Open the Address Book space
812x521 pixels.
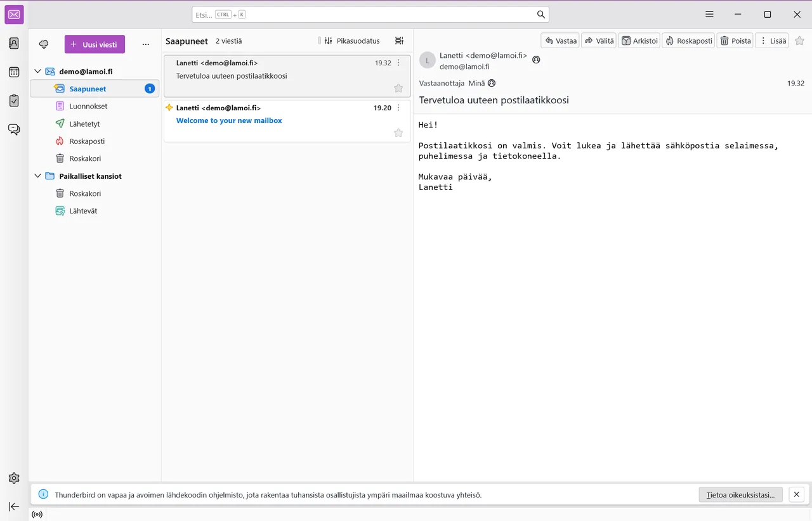pos(14,44)
